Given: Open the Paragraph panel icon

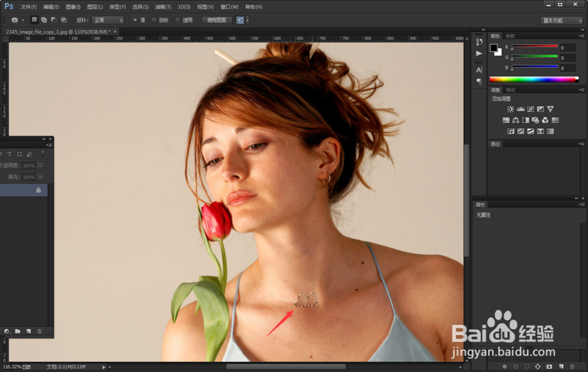Looking at the screenshot, I should 479,81.
